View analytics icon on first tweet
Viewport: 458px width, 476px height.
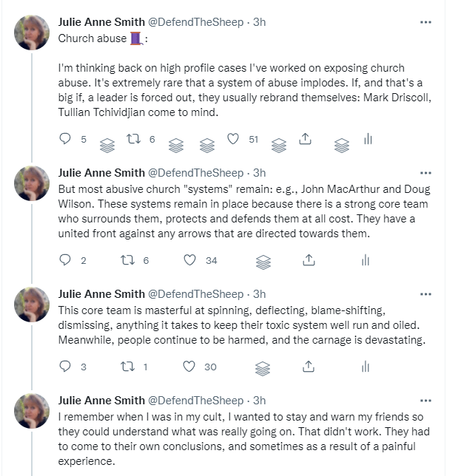367,139
